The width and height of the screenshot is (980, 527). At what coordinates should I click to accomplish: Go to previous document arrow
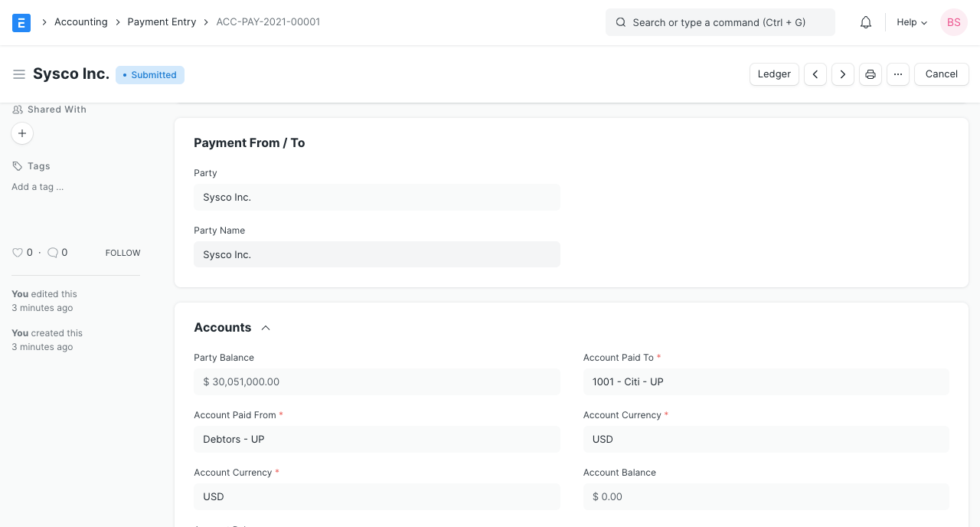click(815, 74)
